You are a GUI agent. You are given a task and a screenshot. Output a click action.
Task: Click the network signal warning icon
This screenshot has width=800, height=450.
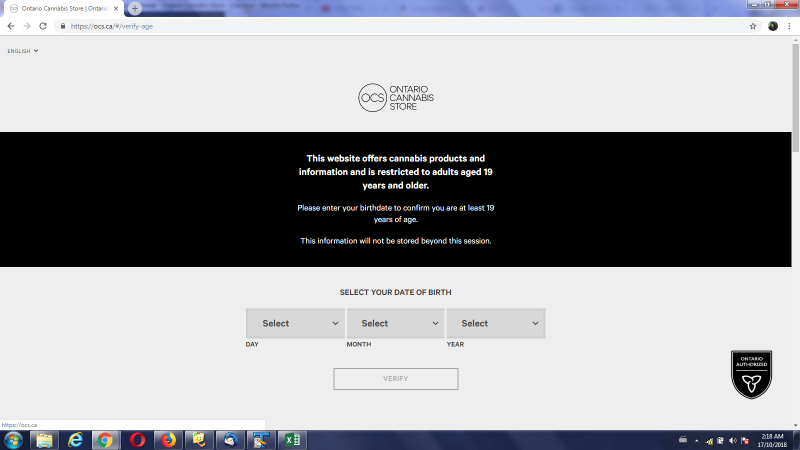(x=709, y=440)
